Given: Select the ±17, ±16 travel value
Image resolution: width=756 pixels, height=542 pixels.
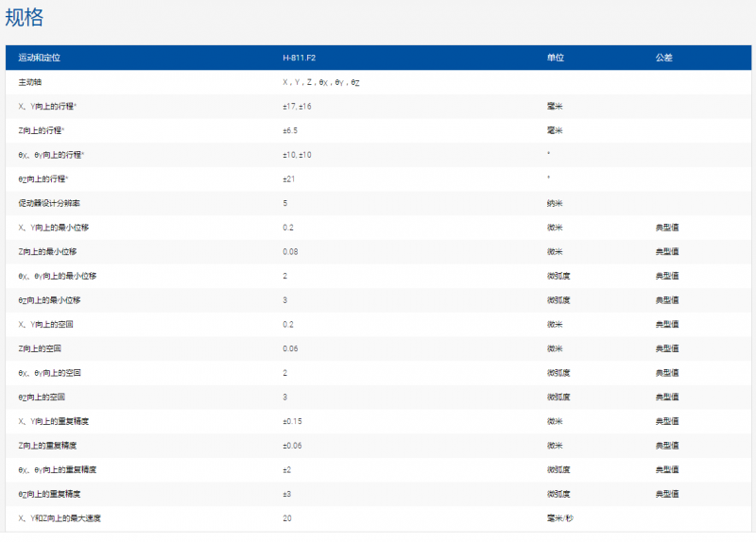Looking at the screenshot, I should 297,107.
